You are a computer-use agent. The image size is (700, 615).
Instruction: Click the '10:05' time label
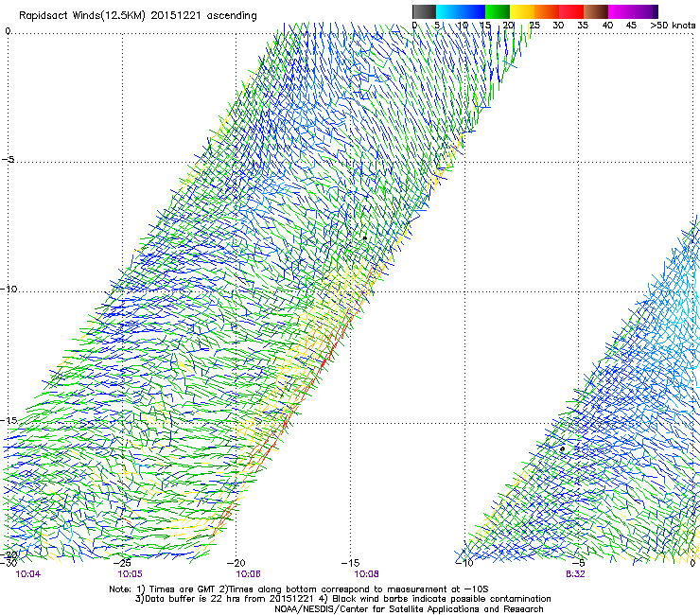(x=130, y=574)
